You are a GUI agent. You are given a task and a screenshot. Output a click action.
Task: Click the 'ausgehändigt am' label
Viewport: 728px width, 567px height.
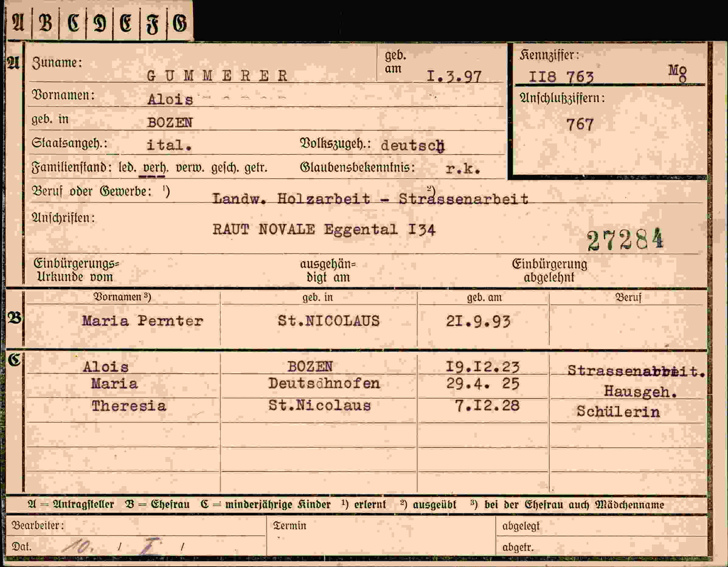pyautogui.click(x=328, y=270)
